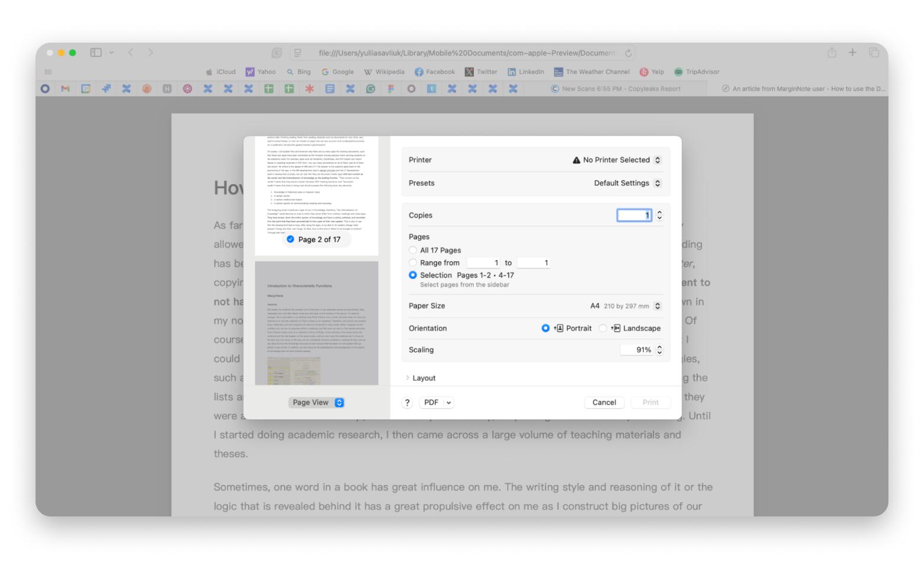The image size is (924, 565).
Task: Choose Landscape orientation
Action: tap(603, 328)
